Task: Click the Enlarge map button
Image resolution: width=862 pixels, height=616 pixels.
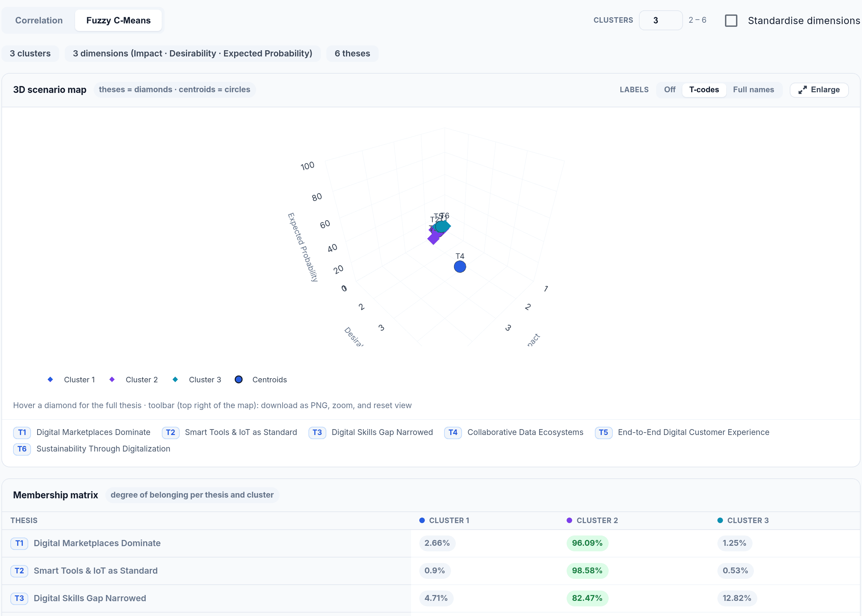Action: point(819,90)
